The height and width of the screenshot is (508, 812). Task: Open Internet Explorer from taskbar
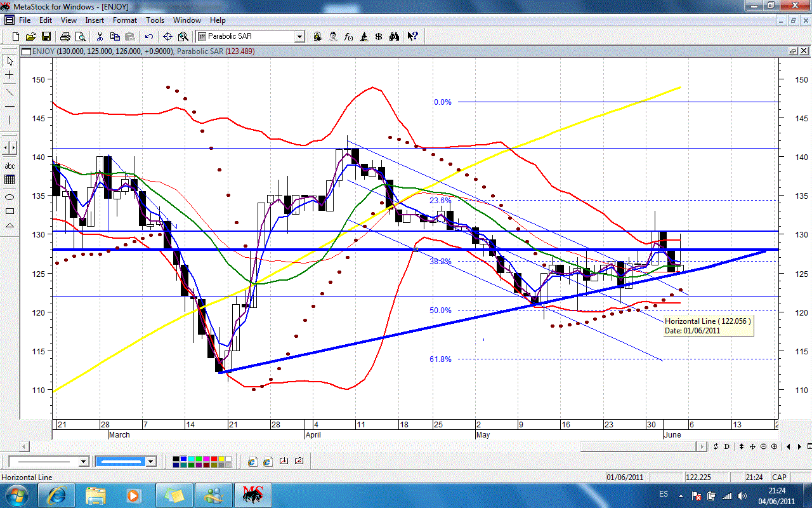click(56, 495)
